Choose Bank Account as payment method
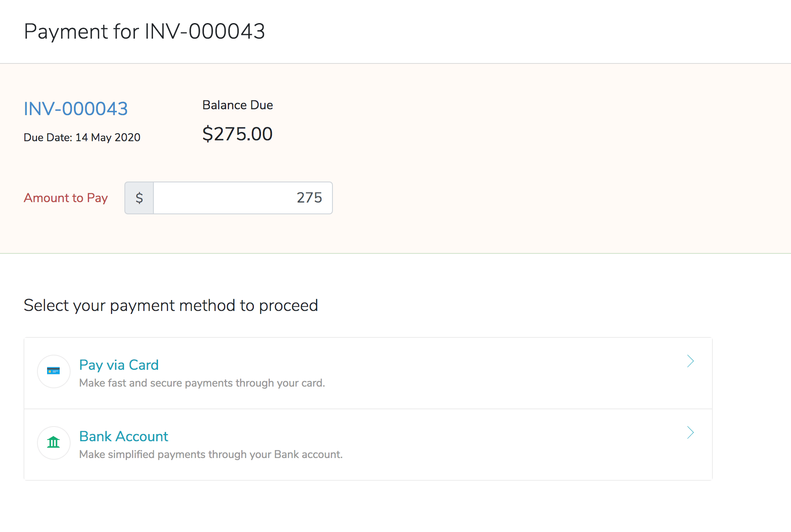 point(124,436)
